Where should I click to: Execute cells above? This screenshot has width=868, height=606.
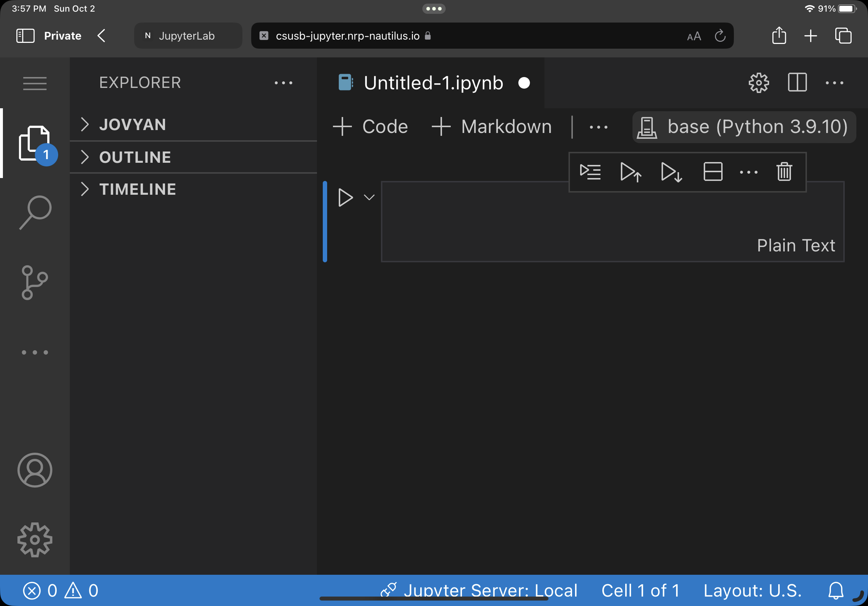point(631,172)
